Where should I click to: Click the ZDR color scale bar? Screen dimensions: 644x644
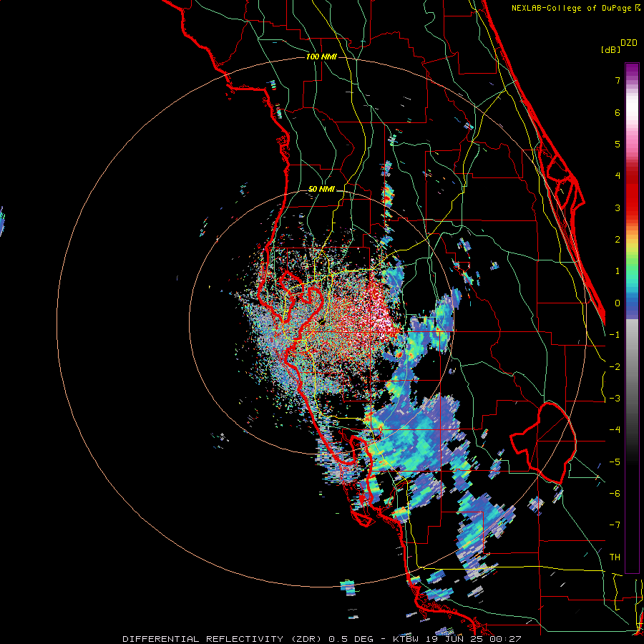tap(632, 318)
